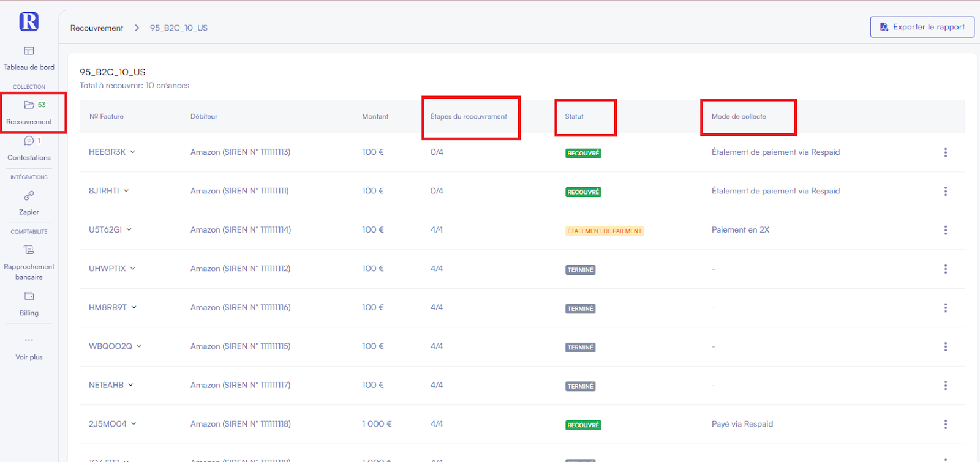The image size is (980, 462).
Task: Expand invoice WBQOO2Q chevron
Action: pos(139,346)
